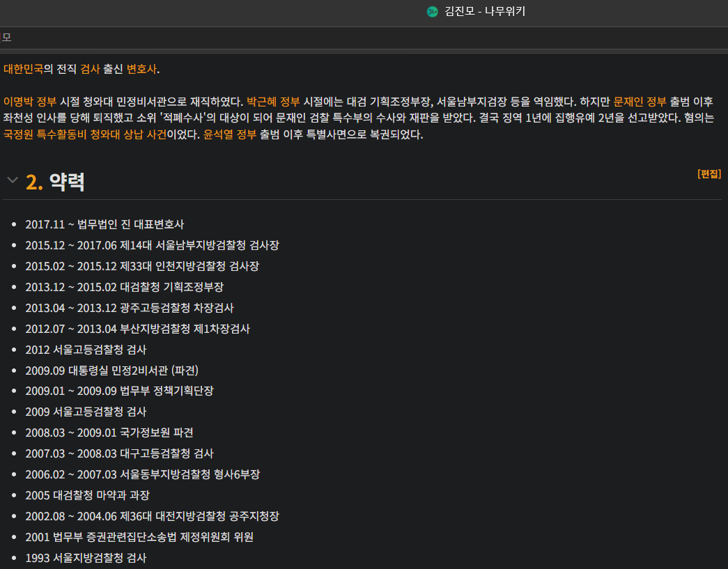Click the namuwiki favicon in tab title
Viewport: 728px width, 569px height.
[x=432, y=12]
